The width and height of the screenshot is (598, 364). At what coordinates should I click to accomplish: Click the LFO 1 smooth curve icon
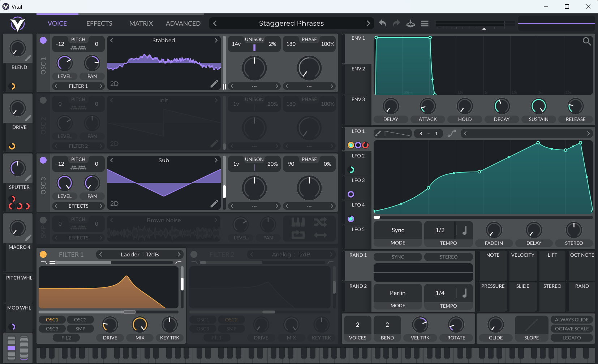click(452, 134)
